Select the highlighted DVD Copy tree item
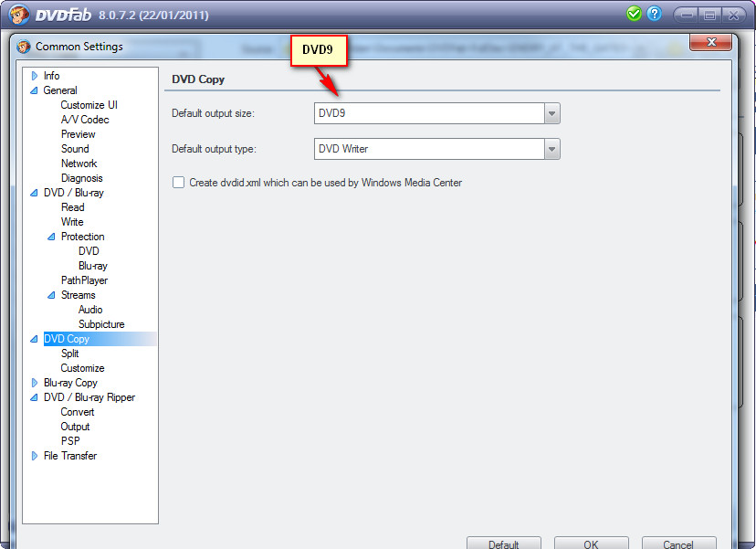This screenshot has width=756, height=549. [x=67, y=339]
